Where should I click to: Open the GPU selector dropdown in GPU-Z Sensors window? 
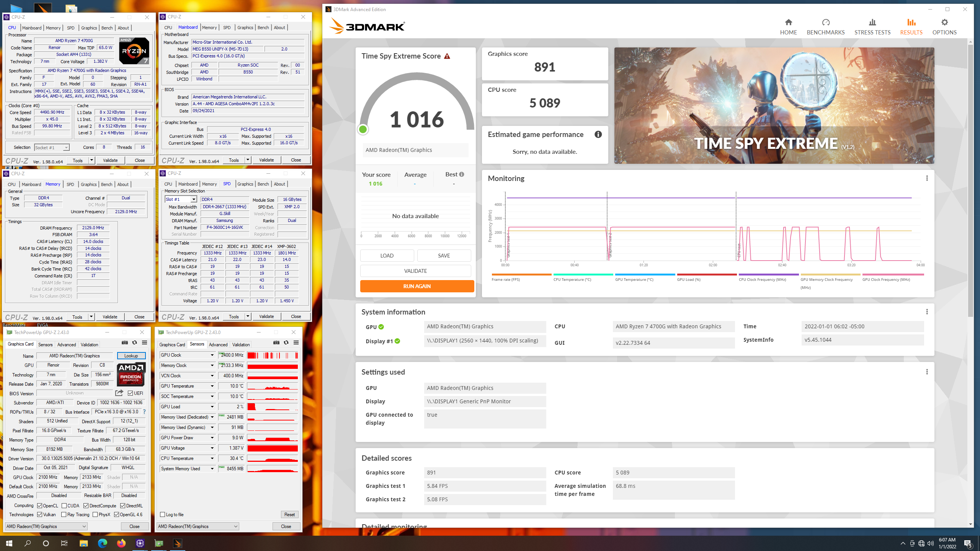pos(198,527)
